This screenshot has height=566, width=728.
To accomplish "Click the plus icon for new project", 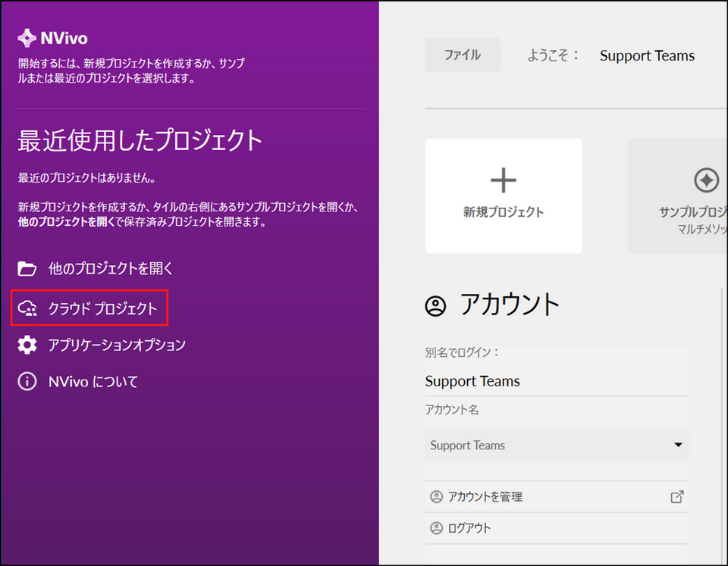I will coord(504,180).
